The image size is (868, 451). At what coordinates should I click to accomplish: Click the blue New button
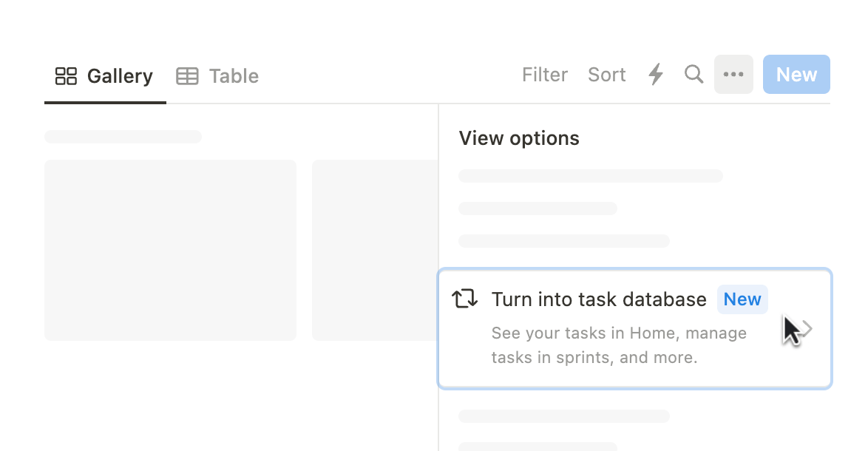click(796, 74)
